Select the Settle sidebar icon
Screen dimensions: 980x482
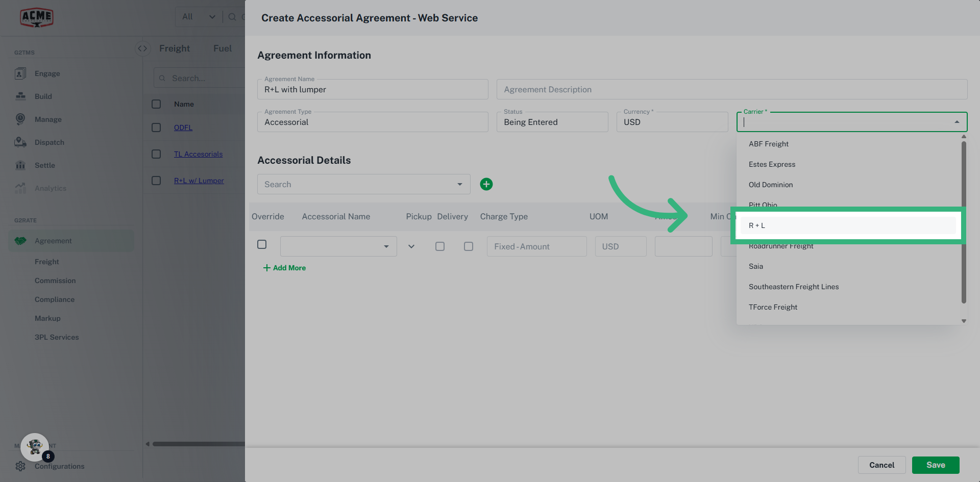click(x=20, y=165)
